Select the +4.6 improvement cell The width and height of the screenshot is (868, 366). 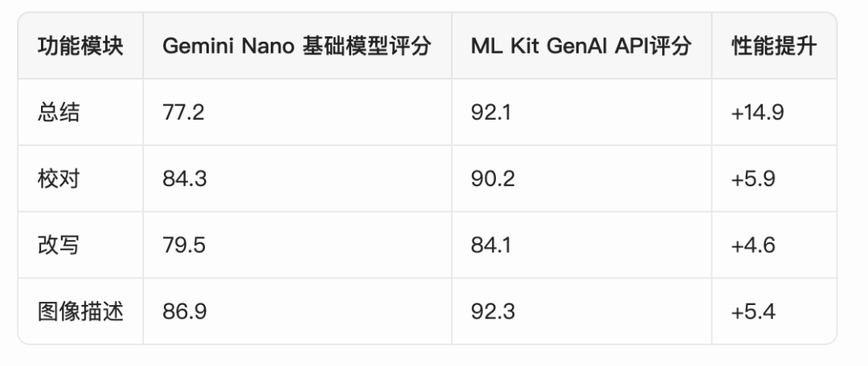[752, 245]
